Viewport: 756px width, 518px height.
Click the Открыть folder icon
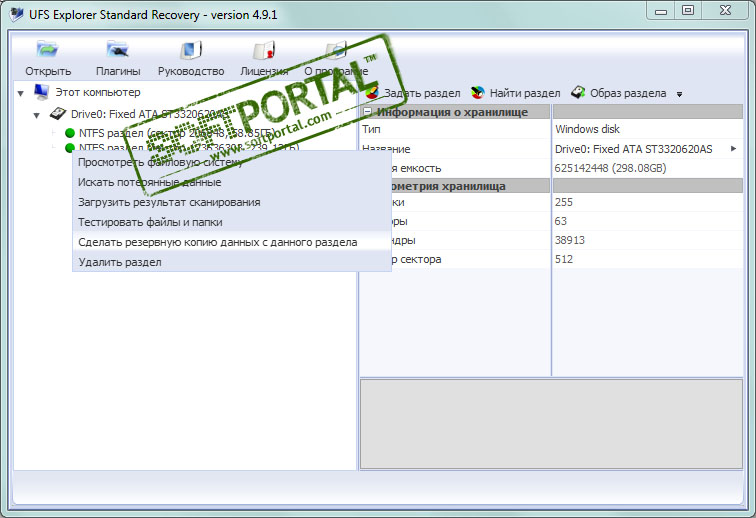(x=47, y=50)
